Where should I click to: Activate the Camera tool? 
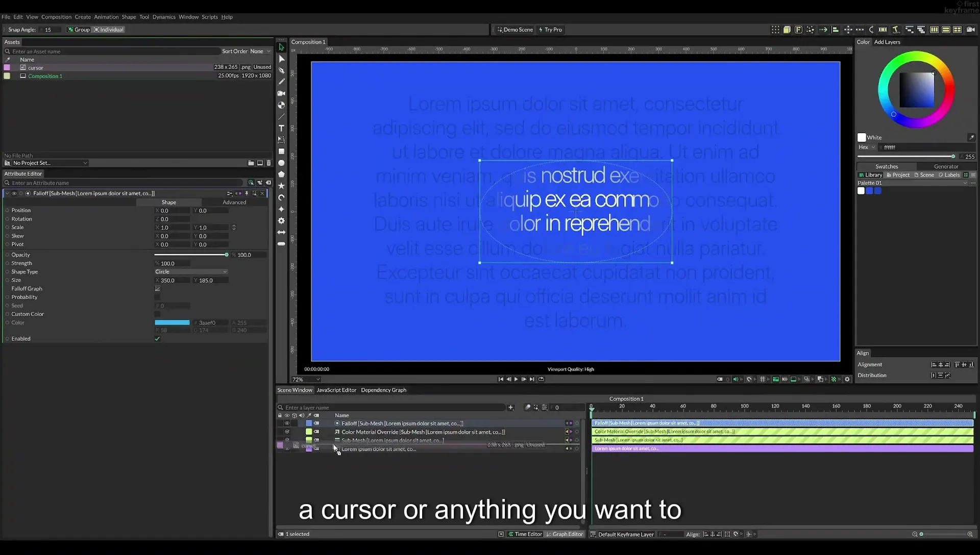click(281, 93)
